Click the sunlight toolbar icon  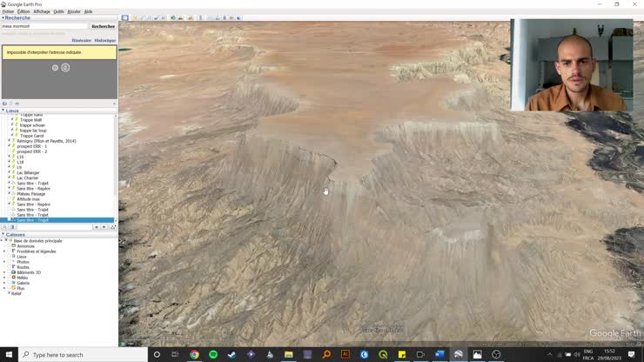tap(179, 17)
